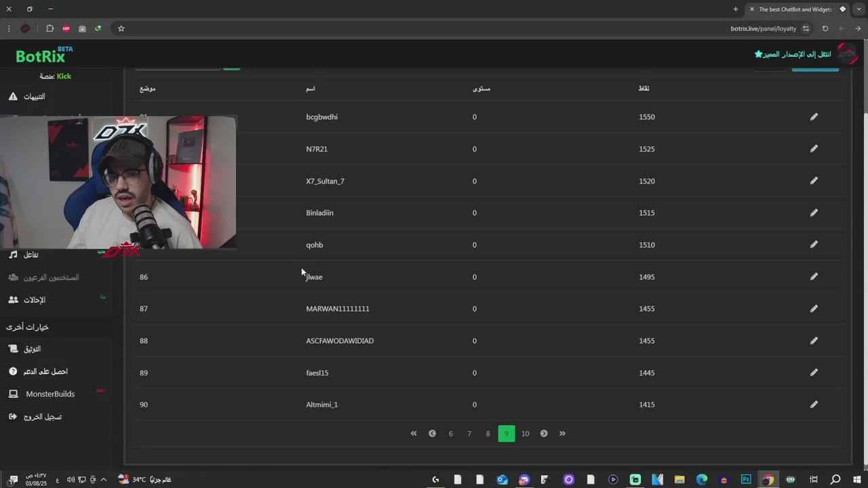Click the rank position column header
The height and width of the screenshot is (488, 868).
click(x=148, y=89)
